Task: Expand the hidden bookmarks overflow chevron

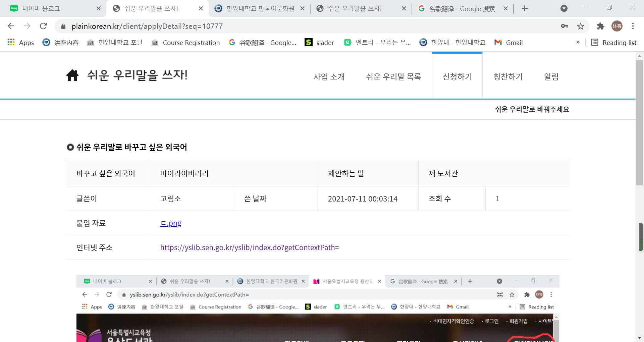Action: [x=578, y=42]
